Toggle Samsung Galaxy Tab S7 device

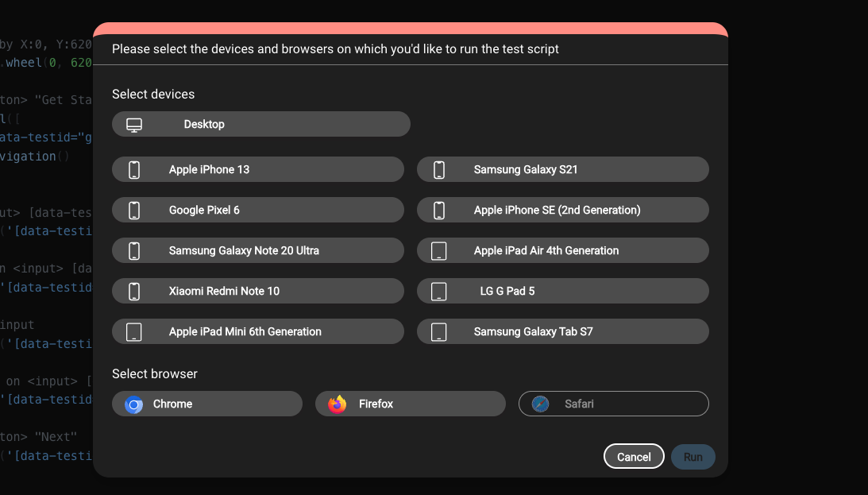pyautogui.click(x=563, y=331)
